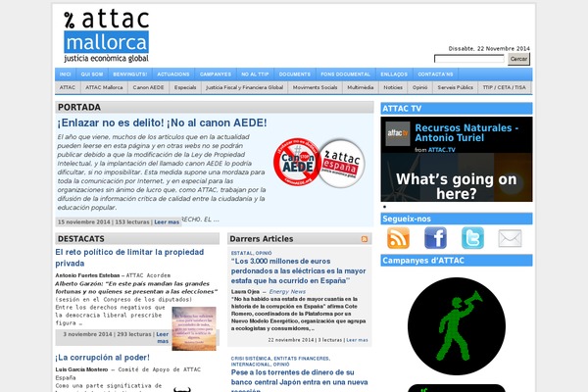Click the email envelope icon

[x=510, y=238]
